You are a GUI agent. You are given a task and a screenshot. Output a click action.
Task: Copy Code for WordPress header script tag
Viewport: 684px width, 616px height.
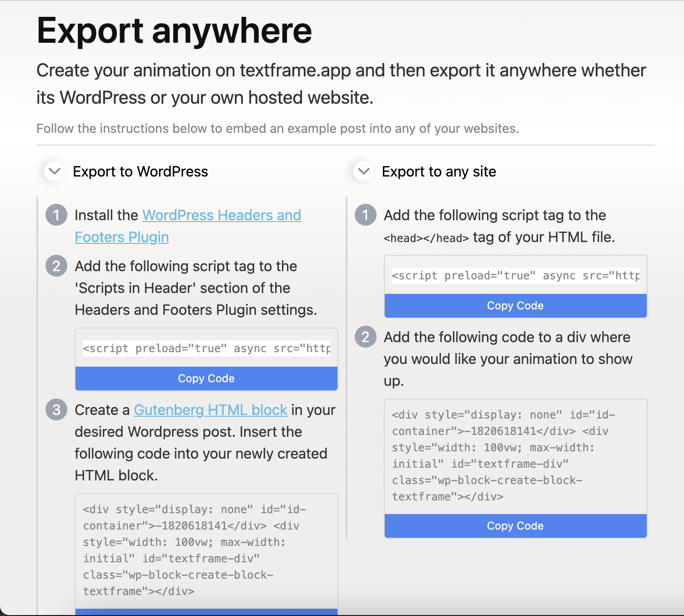206,379
